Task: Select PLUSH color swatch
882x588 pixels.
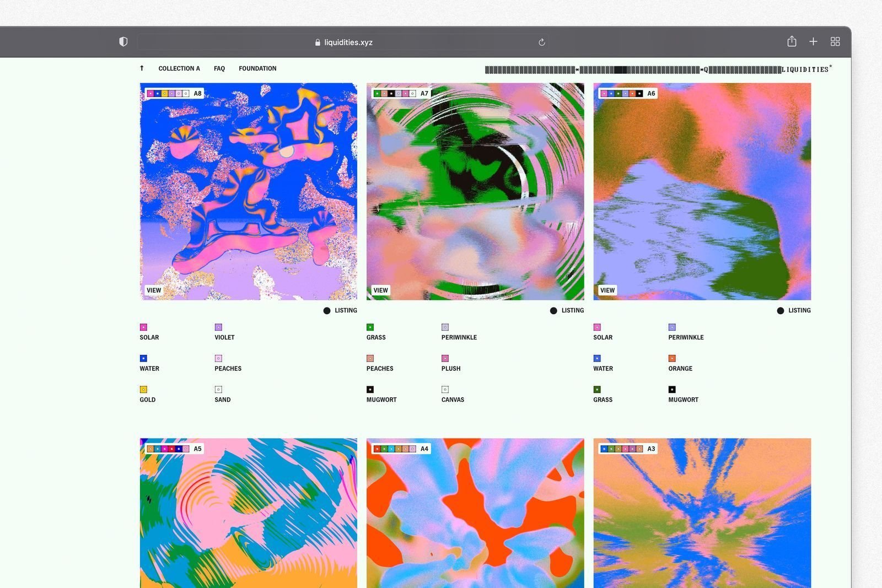Action: 445,358
